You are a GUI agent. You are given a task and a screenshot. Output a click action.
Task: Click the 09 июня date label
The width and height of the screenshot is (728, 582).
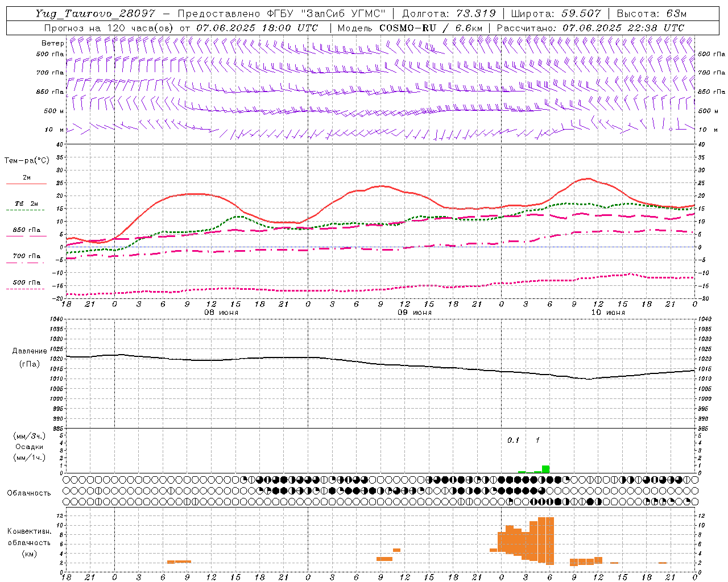(415, 313)
